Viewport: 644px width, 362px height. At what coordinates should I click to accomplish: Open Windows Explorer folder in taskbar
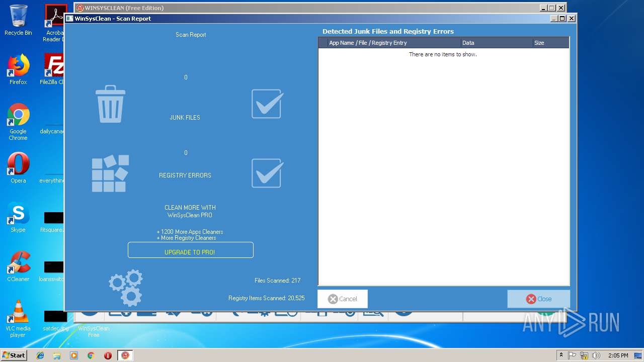(x=57, y=355)
